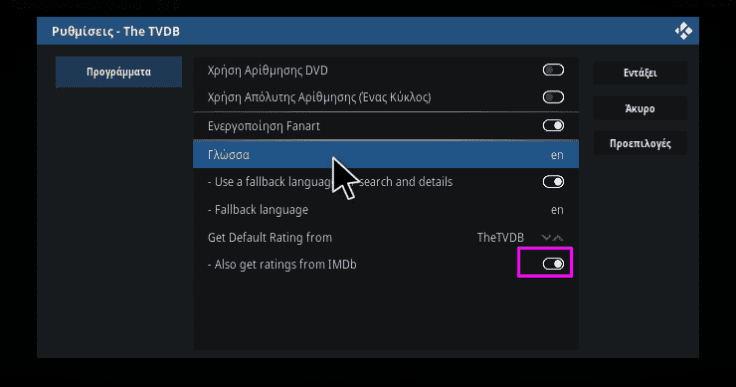Cancel changes with the Άκυρο button
The image size is (736, 387).
(x=640, y=108)
